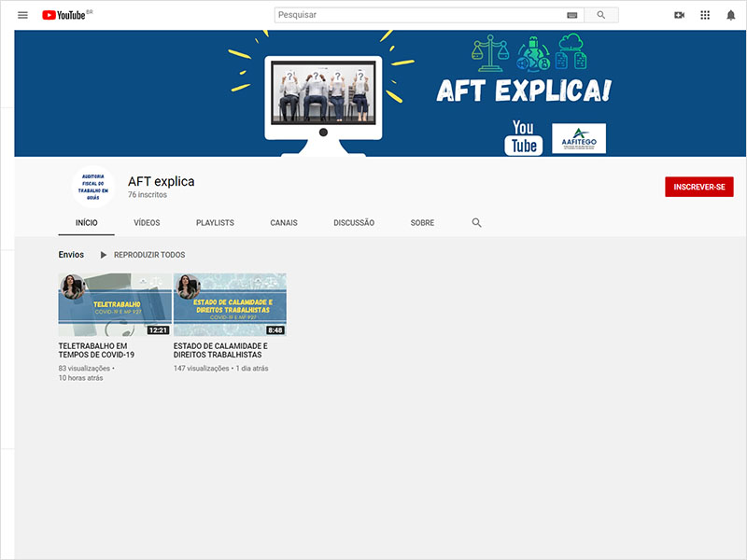Subscribe with the Inscrever-se button
The width and height of the screenshot is (747, 560).
click(x=698, y=187)
